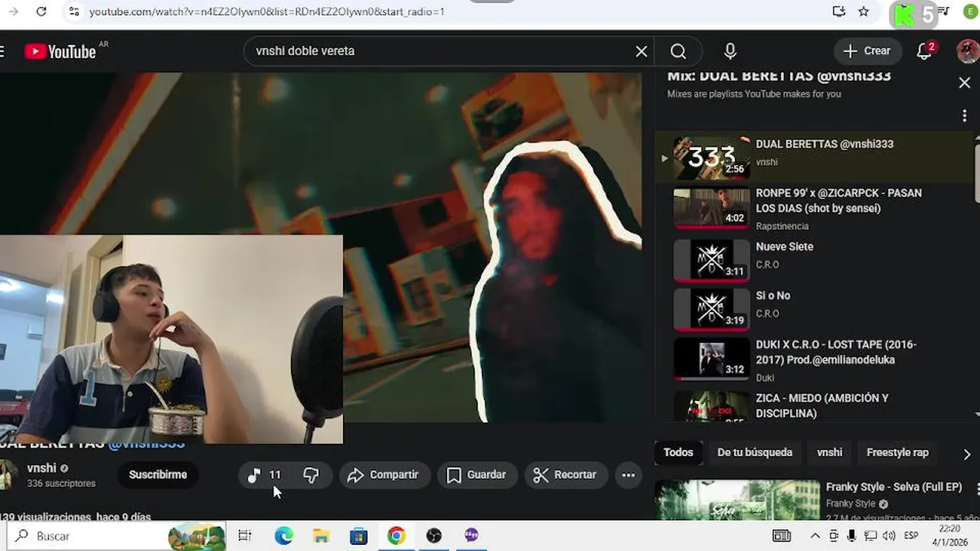Click the microphone icon in system tray
The height and width of the screenshot is (551, 980).
pos(851,536)
